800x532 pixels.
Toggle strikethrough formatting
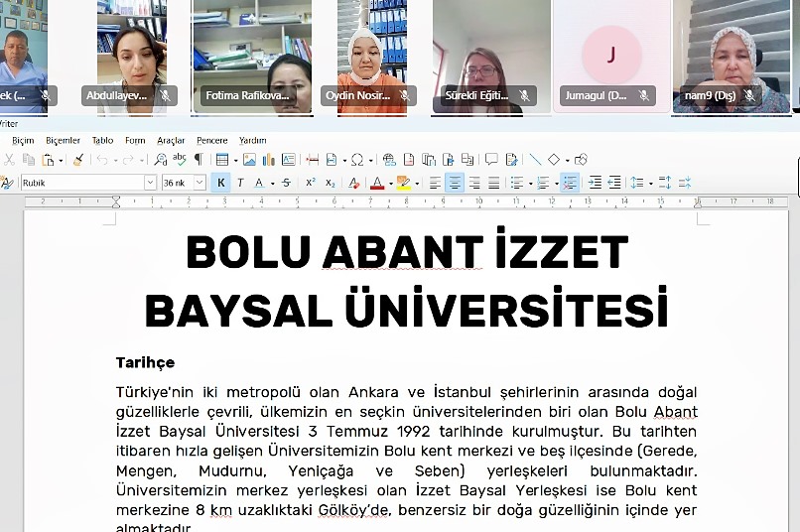pos(286,183)
